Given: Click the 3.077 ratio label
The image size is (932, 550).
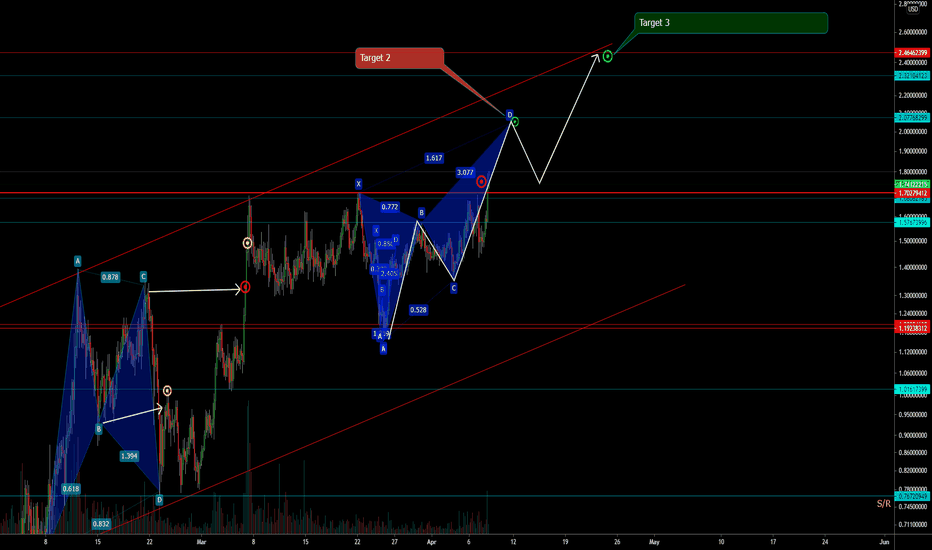Looking at the screenshot, I should tap(465, 172).
